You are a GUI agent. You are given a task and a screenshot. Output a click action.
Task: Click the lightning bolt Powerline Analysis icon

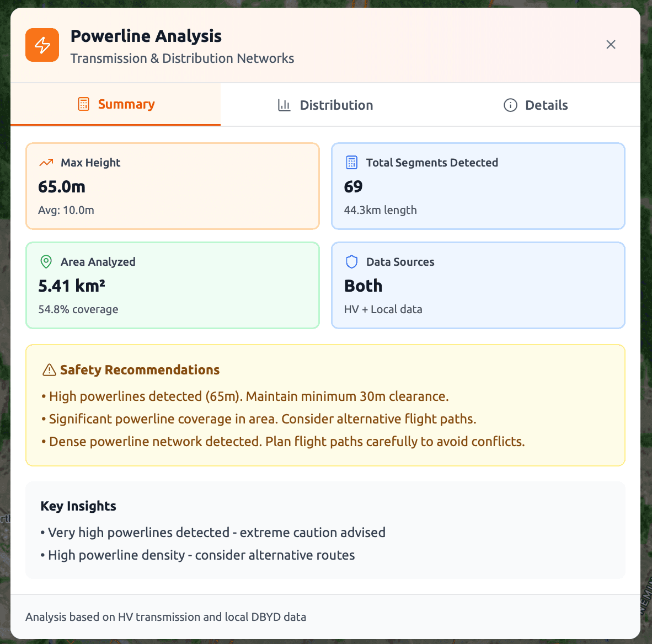42,45
